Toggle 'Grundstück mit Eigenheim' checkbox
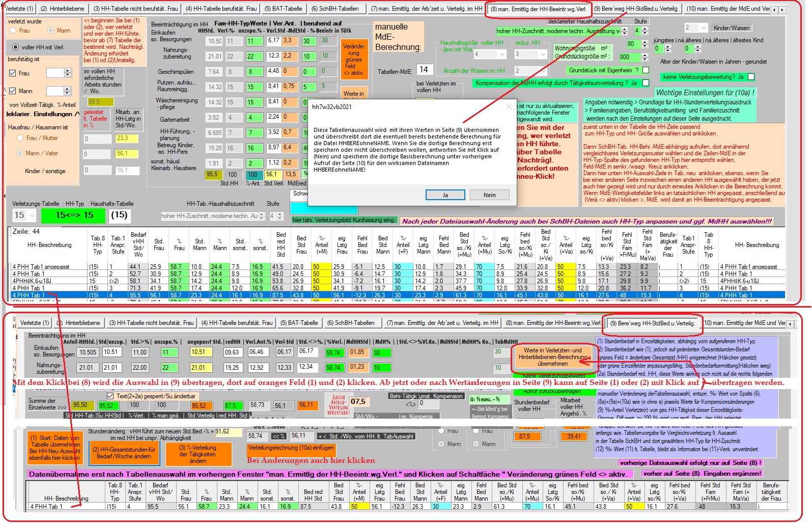The width and height of the screenshot is (812, 523). [646, 70]
